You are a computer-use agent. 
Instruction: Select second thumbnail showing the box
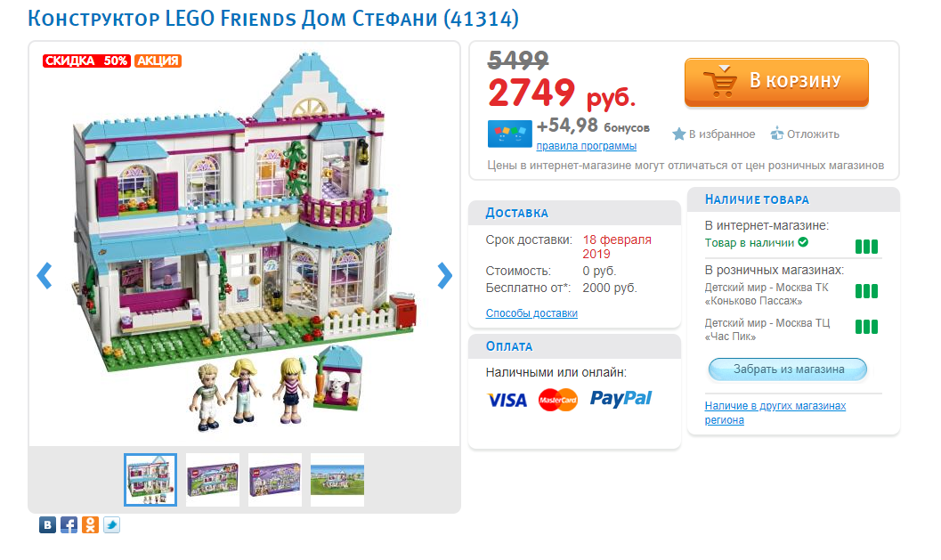[213, 480]
